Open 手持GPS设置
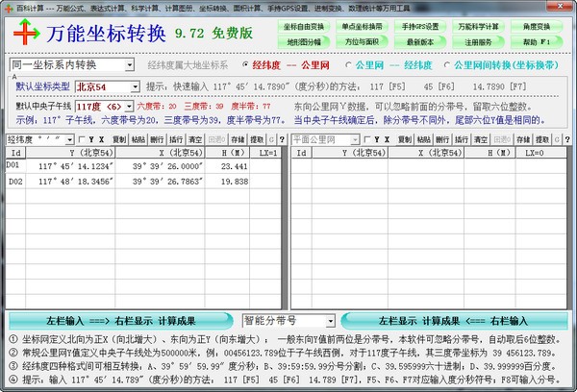 click(420, 27)
